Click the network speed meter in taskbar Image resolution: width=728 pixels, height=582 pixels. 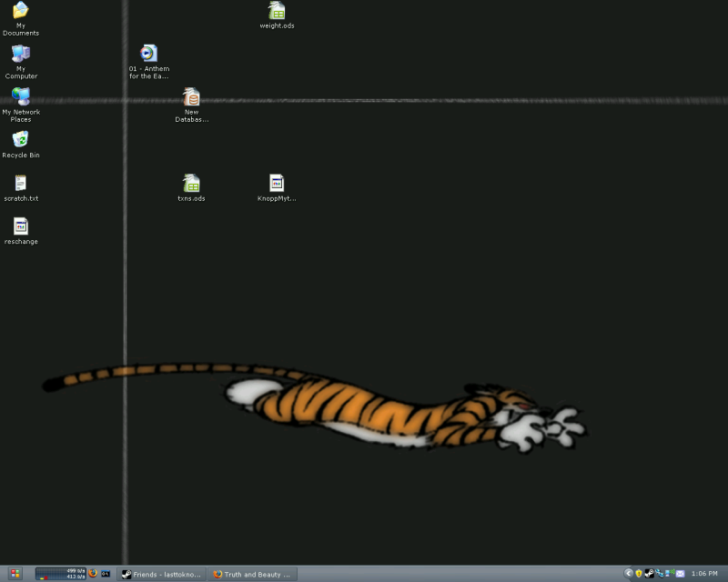pos(61,574)
